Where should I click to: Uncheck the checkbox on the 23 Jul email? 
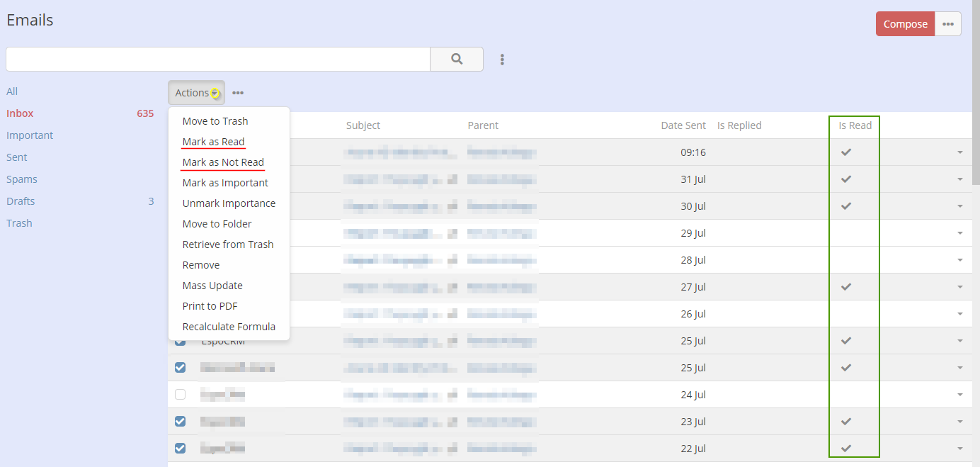tap(181, 422)
